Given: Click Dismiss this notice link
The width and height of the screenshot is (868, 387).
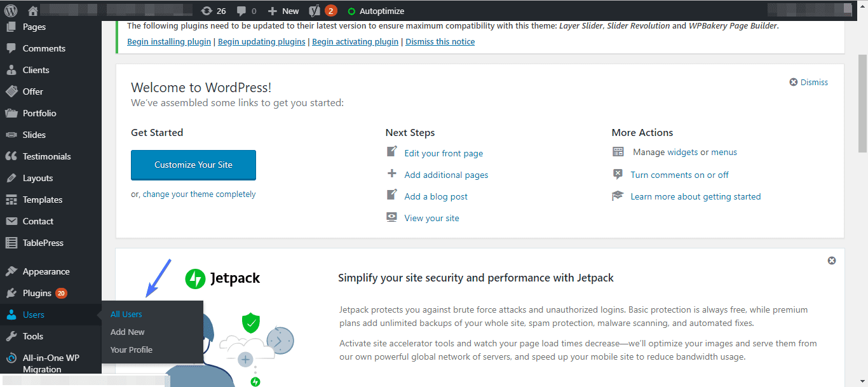Looking at the screenshot, I should [440, 41].
